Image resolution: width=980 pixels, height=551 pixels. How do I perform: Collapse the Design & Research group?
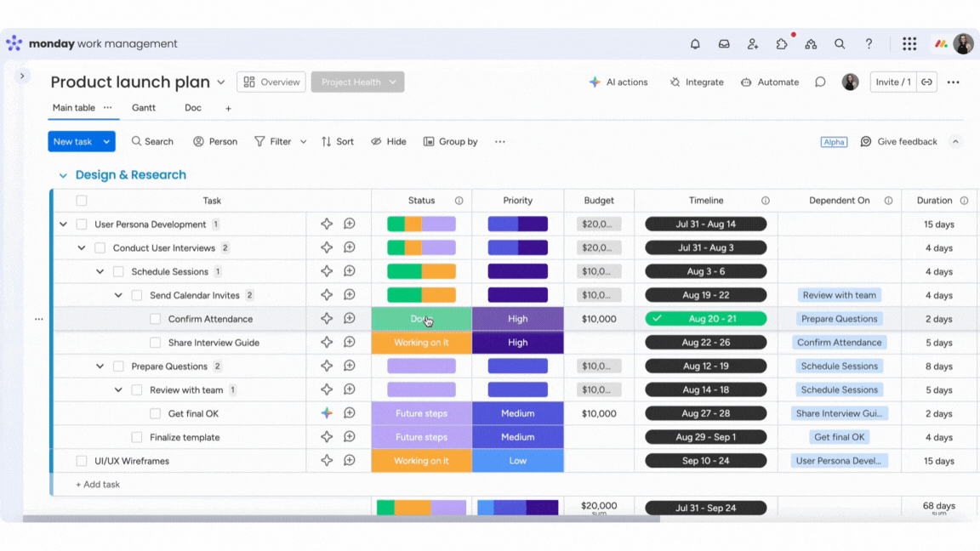(x=63, y=175)
